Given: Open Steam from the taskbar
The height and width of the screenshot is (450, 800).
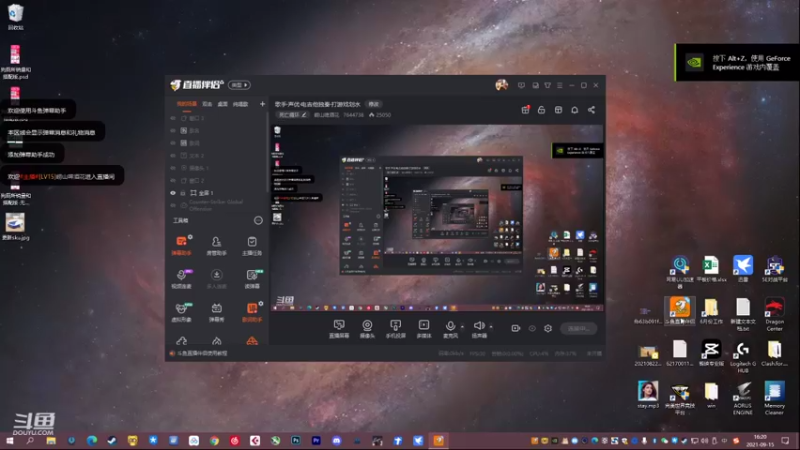Looking at the screenshot, I should click(x=112, y=440).
